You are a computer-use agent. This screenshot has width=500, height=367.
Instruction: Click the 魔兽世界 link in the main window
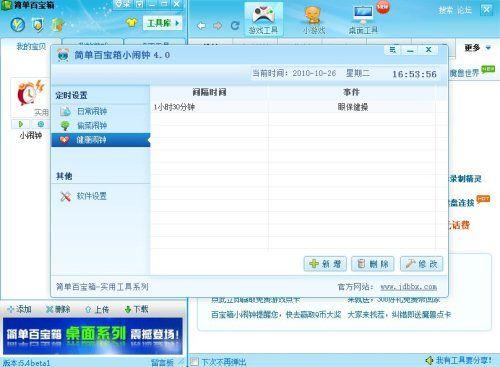pos(464,73)
